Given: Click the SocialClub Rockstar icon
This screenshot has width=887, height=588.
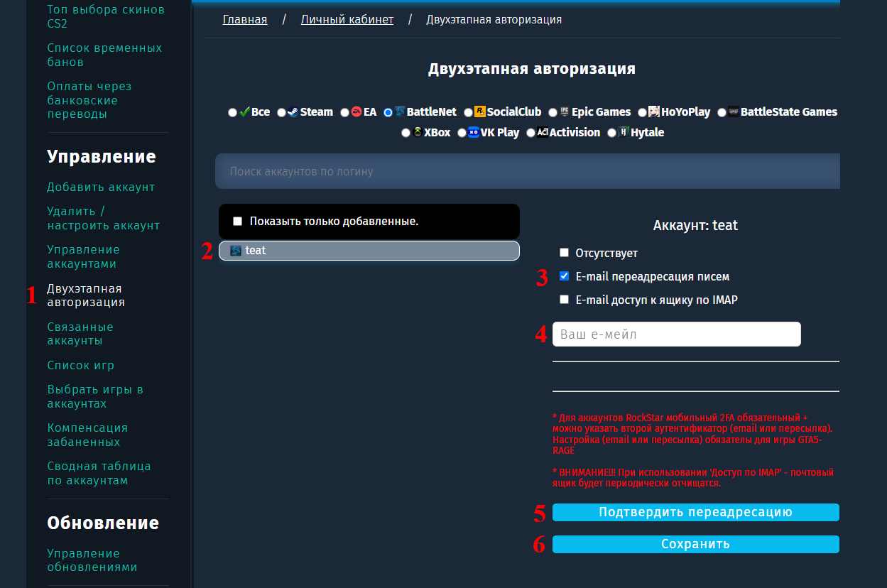Looking at the screenshot, I should tap(480, 111).
